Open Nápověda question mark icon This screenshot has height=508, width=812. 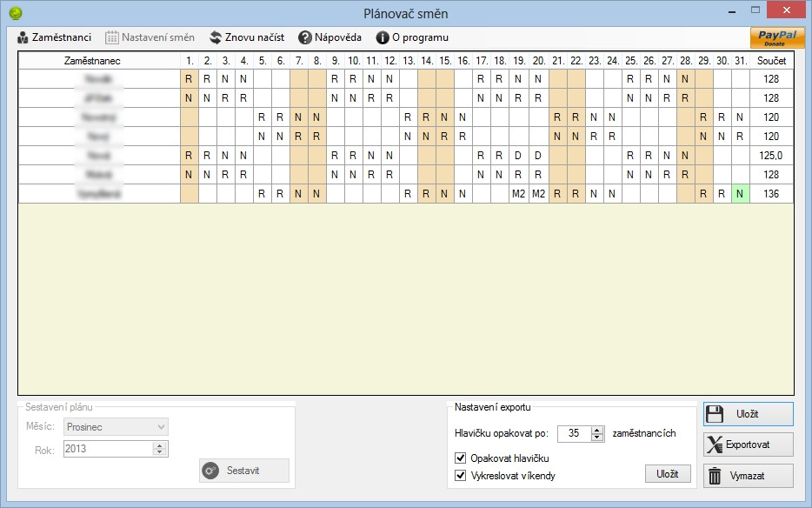pyautogui.click(x=305, y=37)
